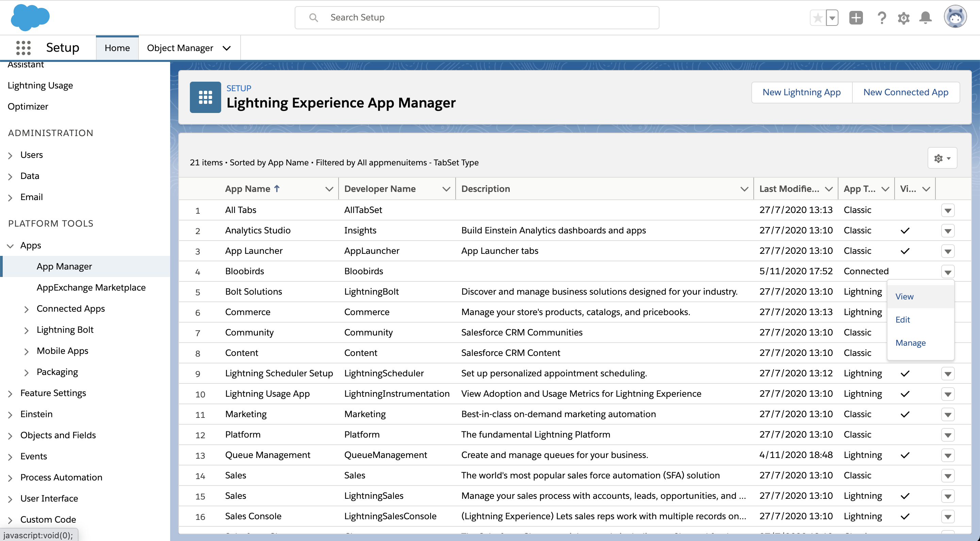Viewport: 980px width, 541px height.
Task: Click the favorites star icon
Action: (x=818, y=18)
